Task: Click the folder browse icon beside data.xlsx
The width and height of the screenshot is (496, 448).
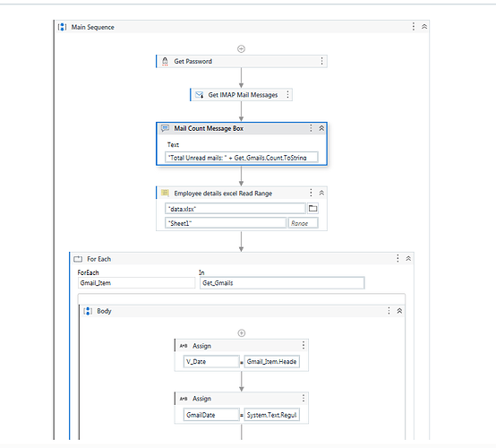Action: pos(312,209)
